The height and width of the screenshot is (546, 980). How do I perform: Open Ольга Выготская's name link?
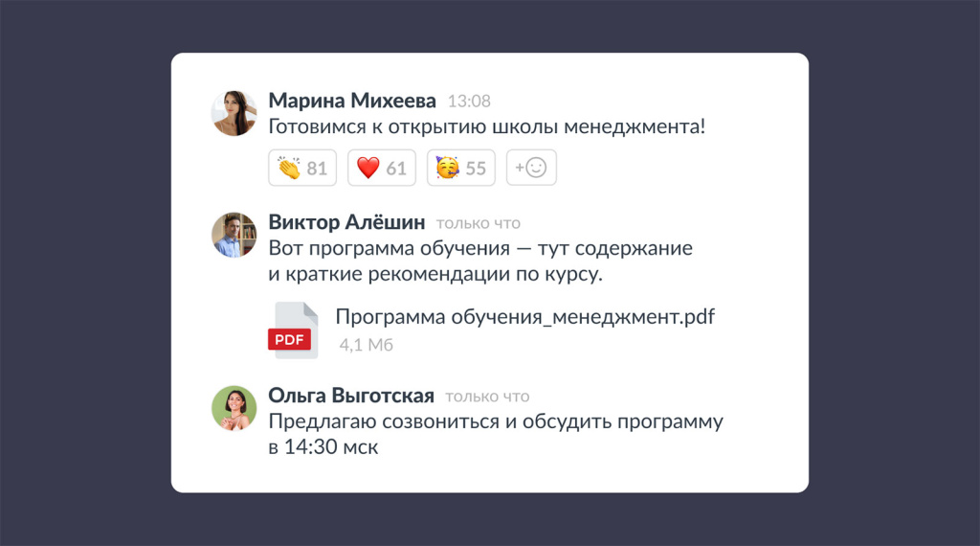coord(351,396)
